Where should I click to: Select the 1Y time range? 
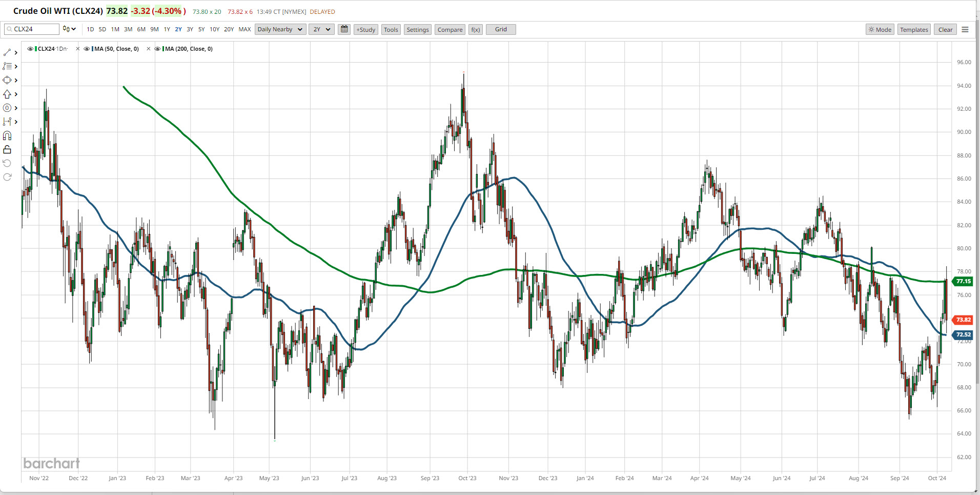point(167,29)
